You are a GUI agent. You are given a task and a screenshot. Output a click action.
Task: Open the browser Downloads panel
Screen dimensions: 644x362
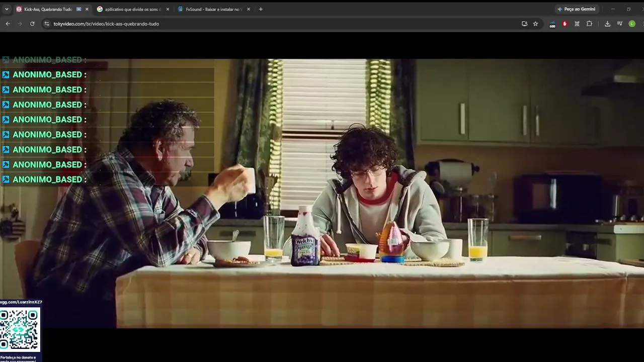point(607,24)
